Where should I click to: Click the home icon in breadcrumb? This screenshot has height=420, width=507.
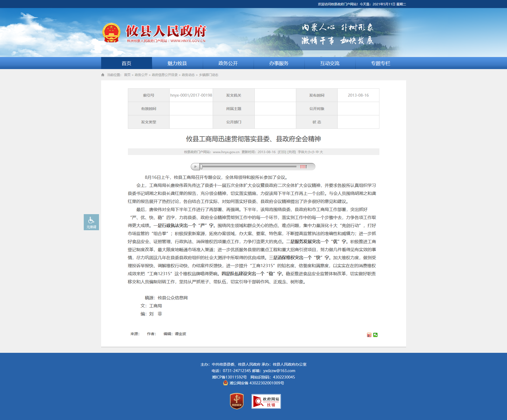pyautogui.click(x=103, y=75)
